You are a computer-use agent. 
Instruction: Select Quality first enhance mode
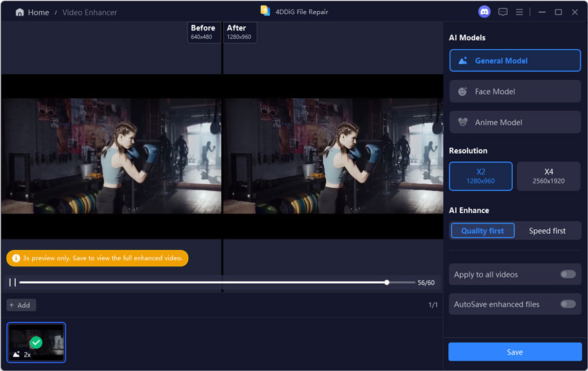coord(483,230)
